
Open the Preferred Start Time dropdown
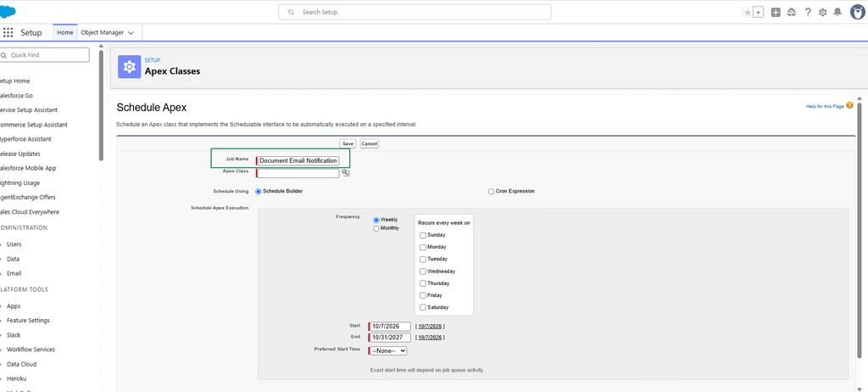point(388,350)
